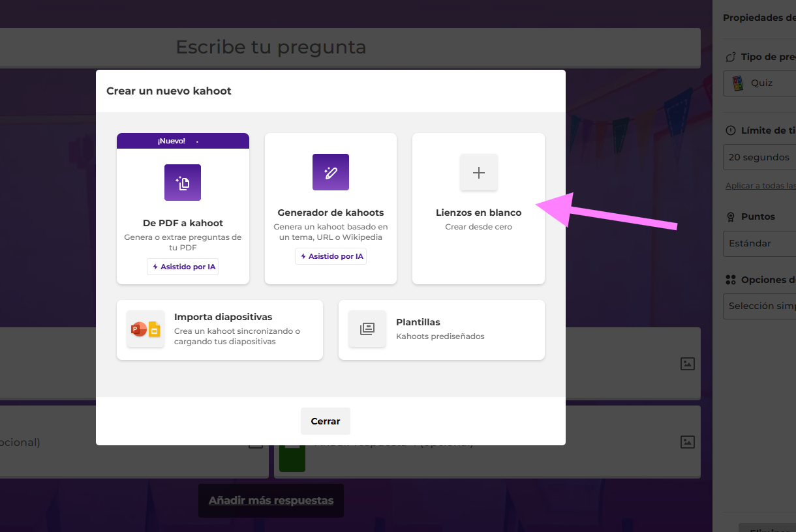Click image icon on the upper answer box
Image resolution: width=796 pixels, height=532 pixels.
[688, 364]
